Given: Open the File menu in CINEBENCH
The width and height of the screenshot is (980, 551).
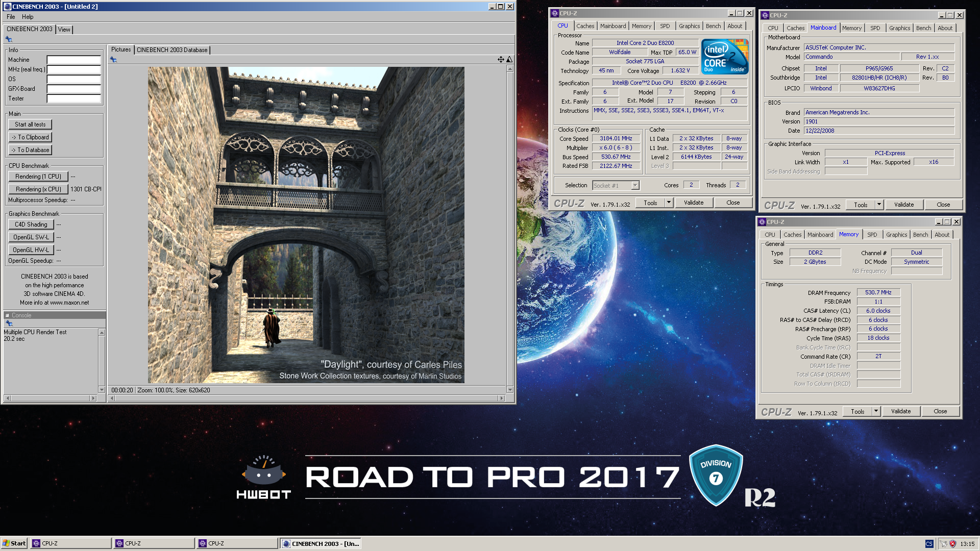Looking at the screenshot, I should tap(11, 17).
